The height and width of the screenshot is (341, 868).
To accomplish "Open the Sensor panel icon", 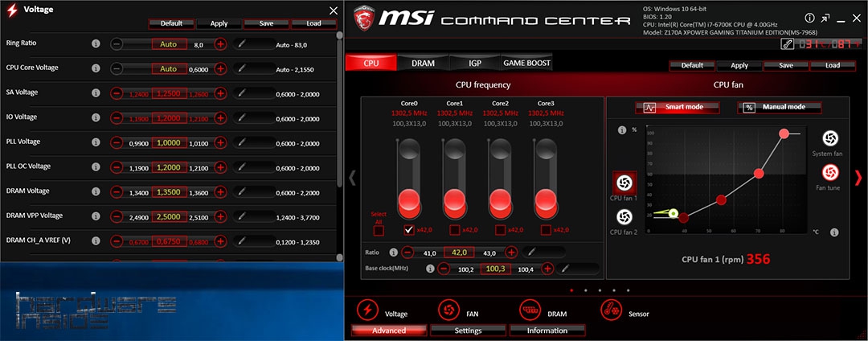I will point(611,310).
